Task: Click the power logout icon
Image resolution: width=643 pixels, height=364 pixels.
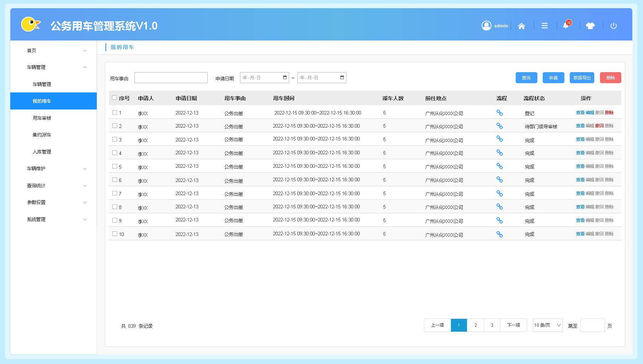Action: point(613,26)
